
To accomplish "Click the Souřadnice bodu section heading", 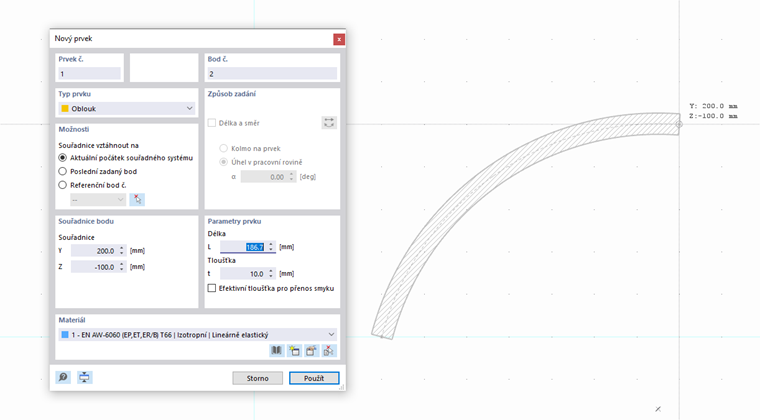I will (86, 221).
